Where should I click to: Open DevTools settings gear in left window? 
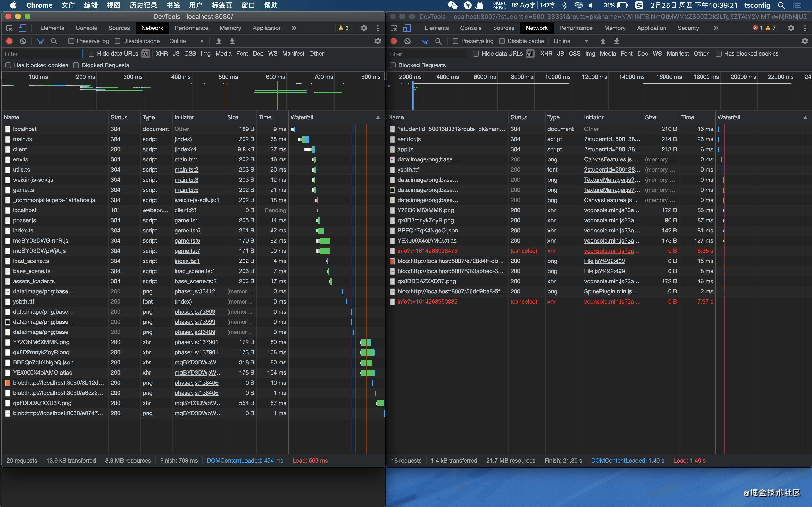click(364, 28)
